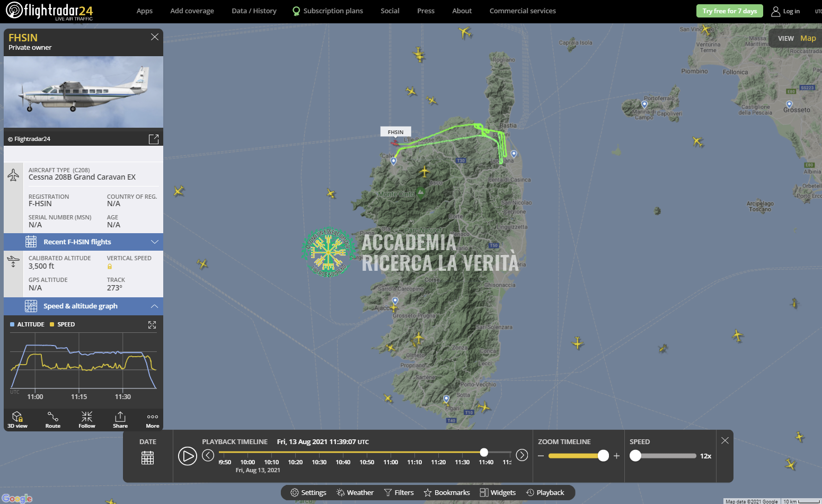This screenshot has height=504, width=822.
Task: Open the Filters panel in bottom toolbar
Action: pyautogui.click(x=399, y=492)
